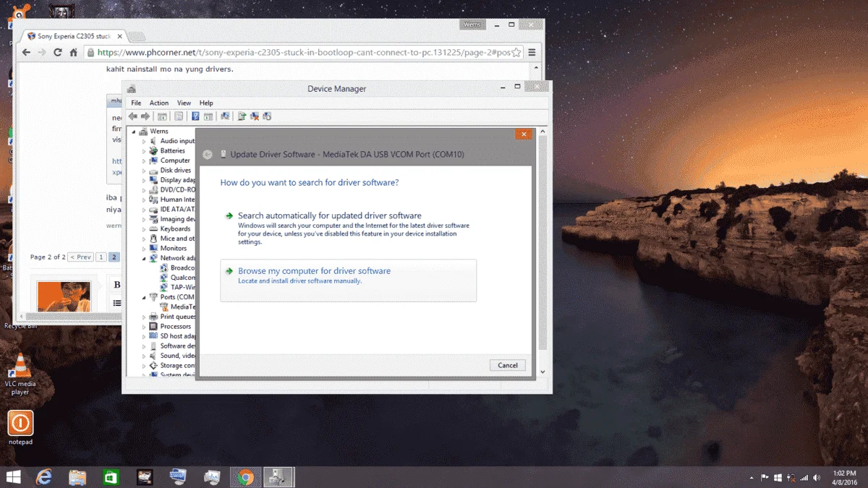Expand the Batteries tree node
The height and width of the screenshot is (488, 868).
coord(144,151)
